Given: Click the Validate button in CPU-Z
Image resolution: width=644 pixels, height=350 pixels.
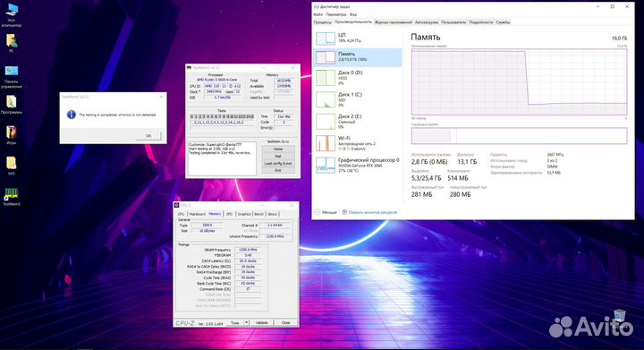Looking at the screenshot, I should pos(261,323).
